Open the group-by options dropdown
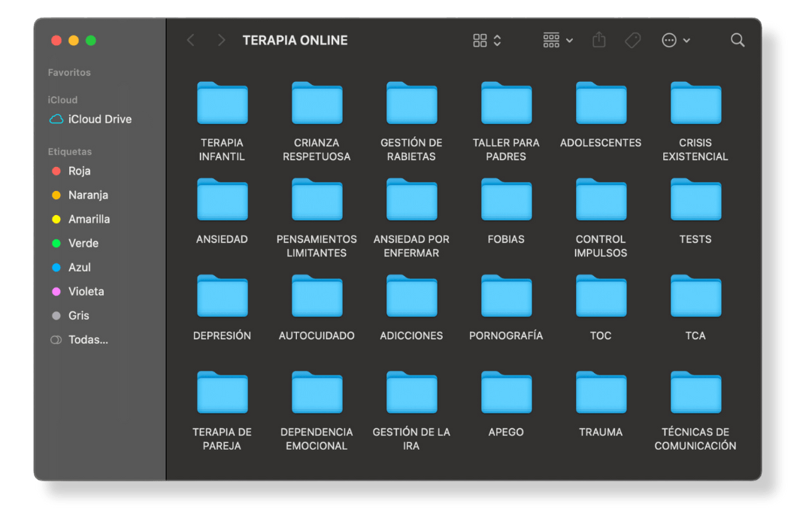The image size is (812, 525). coord(558,41)
